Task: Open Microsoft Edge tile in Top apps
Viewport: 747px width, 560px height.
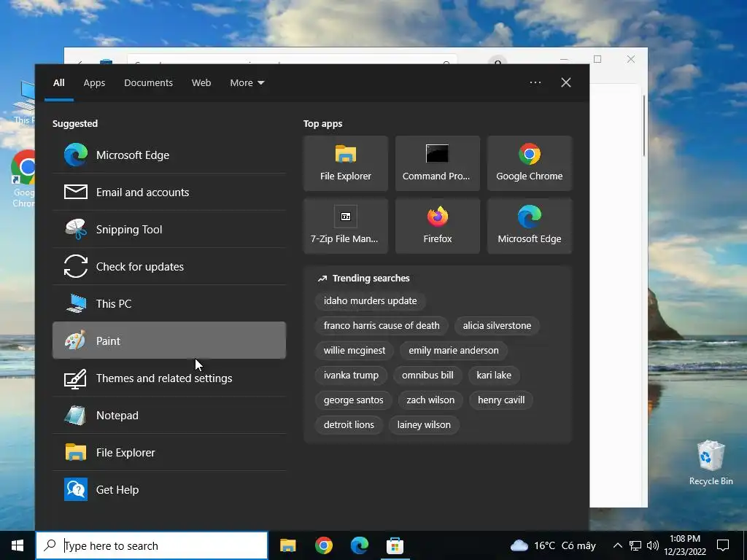Action: (x=530, y=226)
